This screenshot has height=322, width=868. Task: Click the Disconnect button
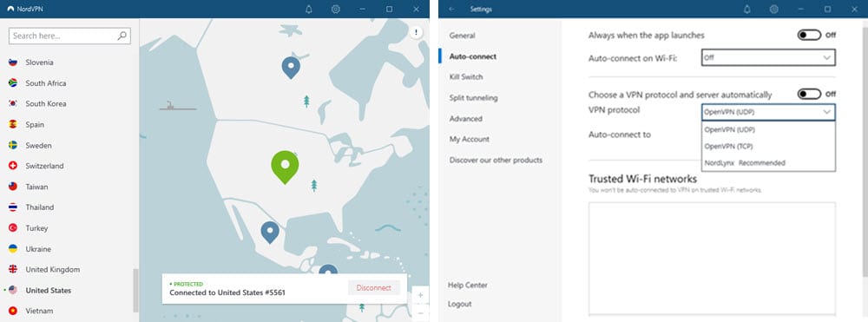[x=373, y=287]
